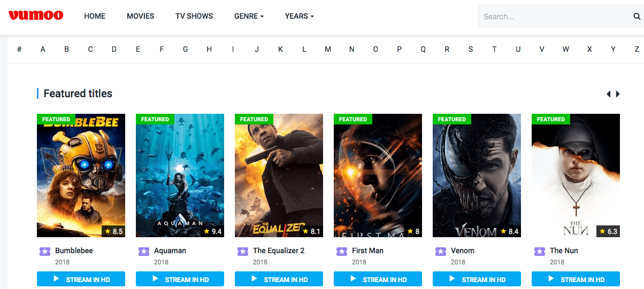
Task: Filter titles starting with letter W
Action: click(565, 49)
